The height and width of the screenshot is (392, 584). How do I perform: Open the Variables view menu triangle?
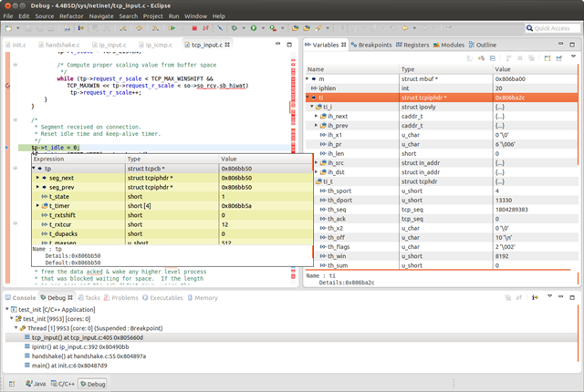point(574,57)
